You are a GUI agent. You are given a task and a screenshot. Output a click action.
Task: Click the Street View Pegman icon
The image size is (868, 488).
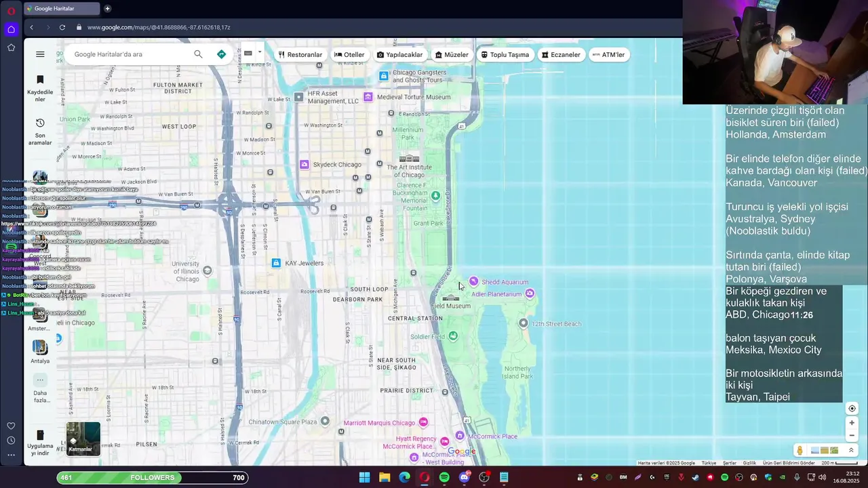point(800,450)
